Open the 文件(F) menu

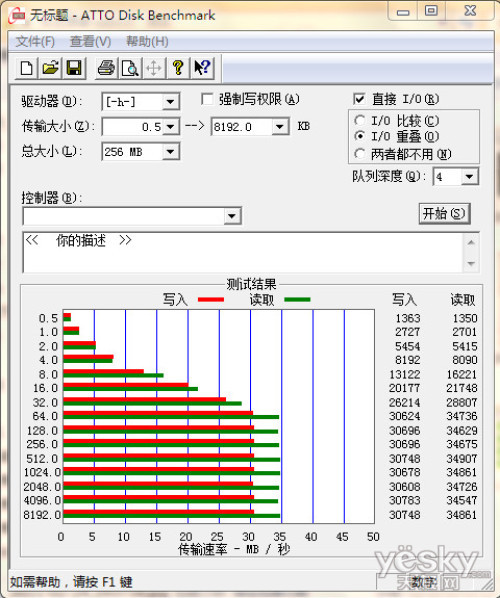tap(35, 41)
